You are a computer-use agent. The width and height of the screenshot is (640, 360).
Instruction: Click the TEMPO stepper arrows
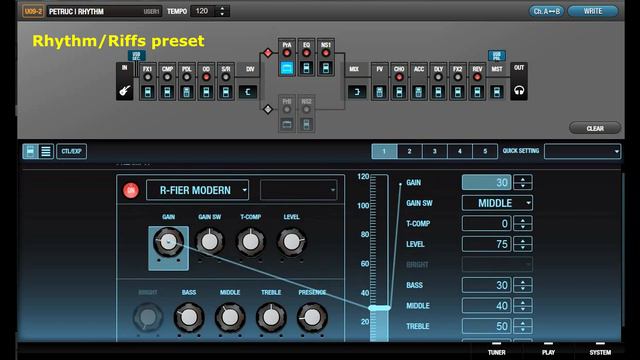pos(222,11)
